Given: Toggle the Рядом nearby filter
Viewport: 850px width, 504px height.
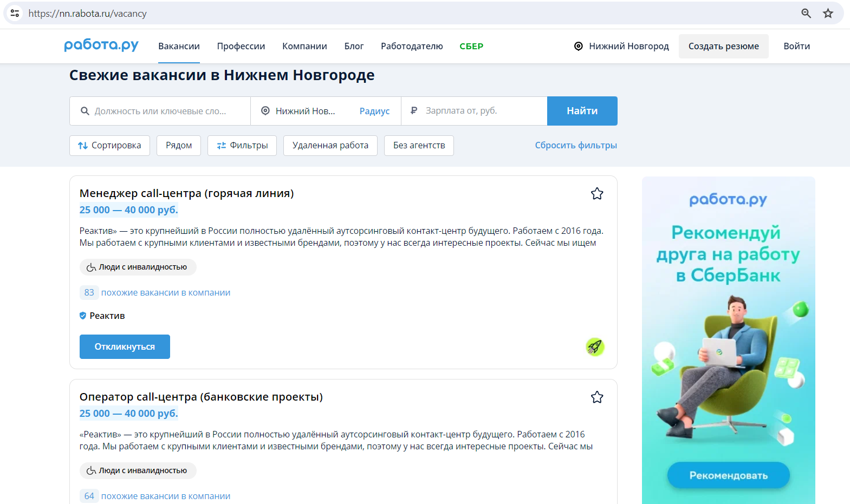Looking at the screenshot, I should (179, 146).
